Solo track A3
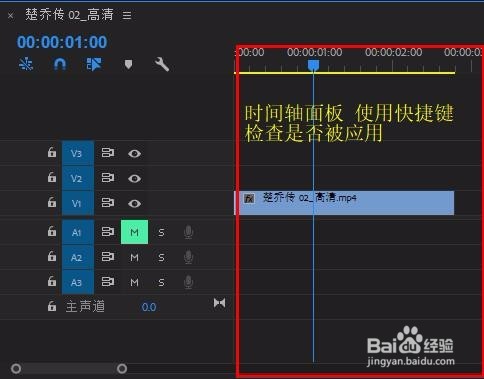 click(x=161, y=283)
